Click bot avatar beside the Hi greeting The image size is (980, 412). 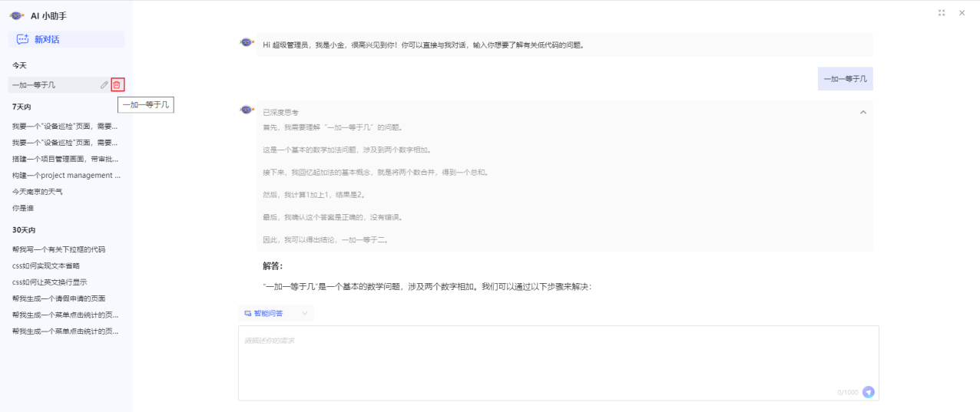(247, 43)
